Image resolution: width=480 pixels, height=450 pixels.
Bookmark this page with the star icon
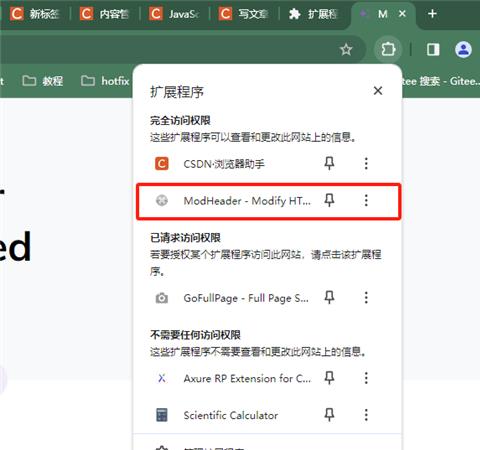[x=346, y=50]
